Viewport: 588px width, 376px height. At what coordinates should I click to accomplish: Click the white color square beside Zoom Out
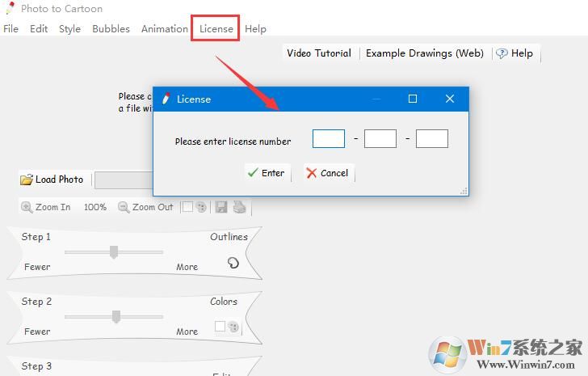tap(187, 207)
